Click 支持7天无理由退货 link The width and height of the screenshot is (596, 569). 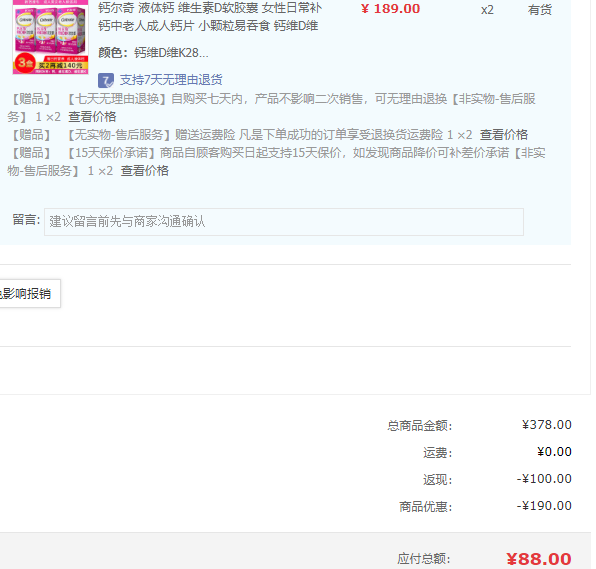[x=171, y=80]
